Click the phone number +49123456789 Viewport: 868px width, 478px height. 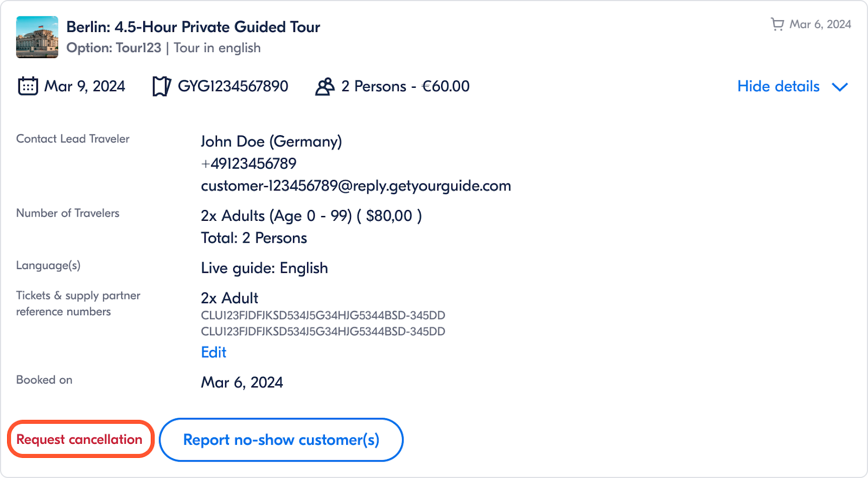click(248, 163)
